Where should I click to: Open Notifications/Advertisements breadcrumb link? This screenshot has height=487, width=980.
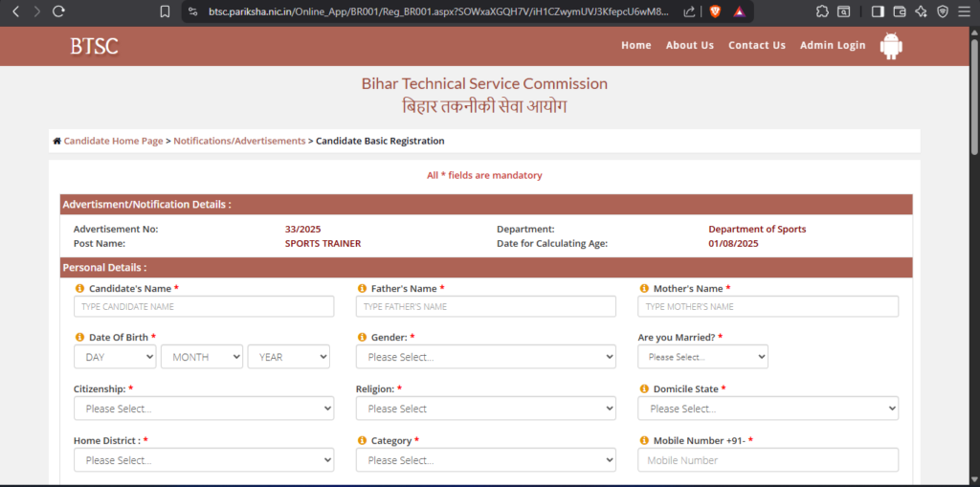point(239,141)
